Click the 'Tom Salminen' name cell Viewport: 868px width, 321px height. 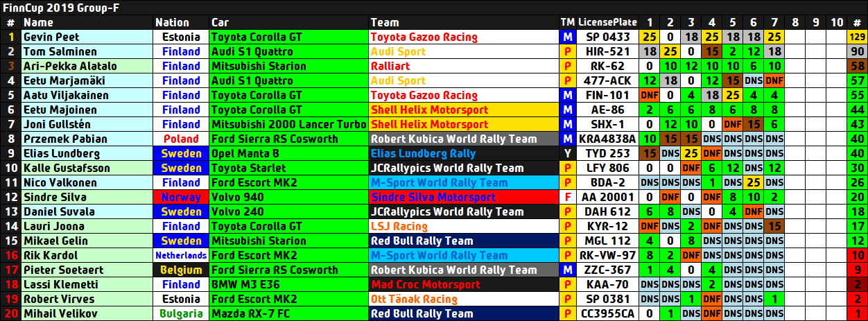87,51
